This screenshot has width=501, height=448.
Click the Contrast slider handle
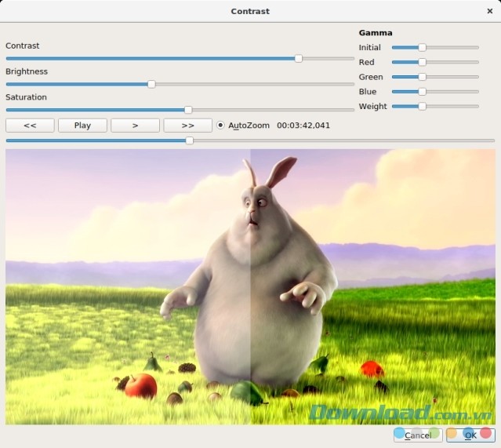[x=298, y=58]
